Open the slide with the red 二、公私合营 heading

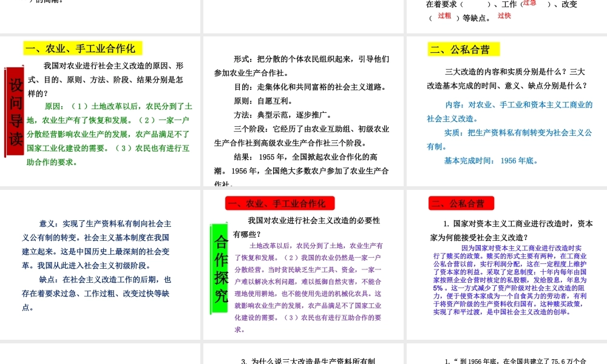(x=507, y=265)
